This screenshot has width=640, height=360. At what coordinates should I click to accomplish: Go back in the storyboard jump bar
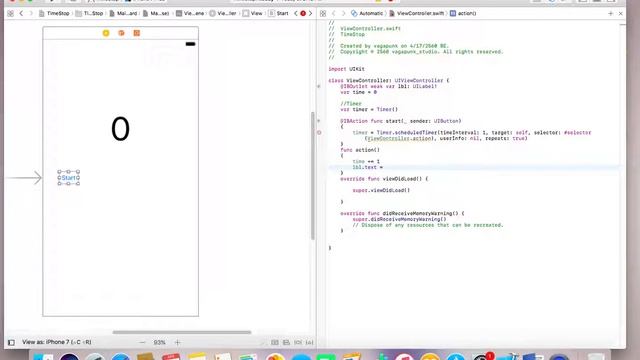(21, 13)
